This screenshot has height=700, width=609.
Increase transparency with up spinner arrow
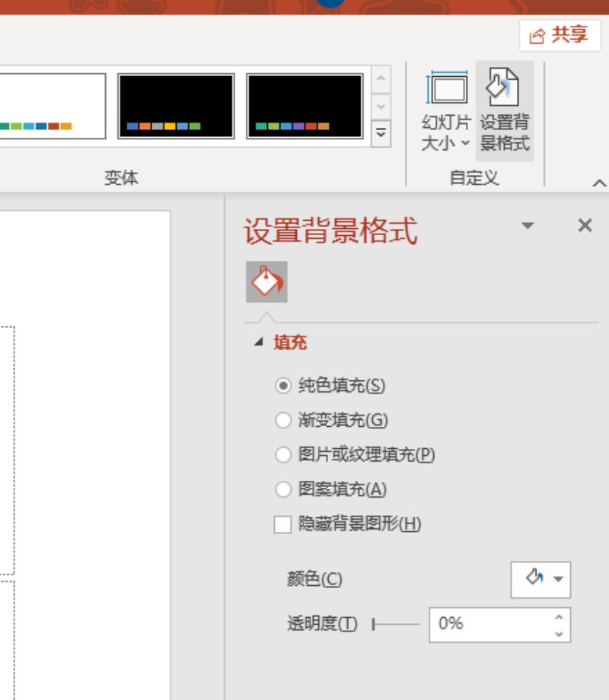[x=559, y=617]
